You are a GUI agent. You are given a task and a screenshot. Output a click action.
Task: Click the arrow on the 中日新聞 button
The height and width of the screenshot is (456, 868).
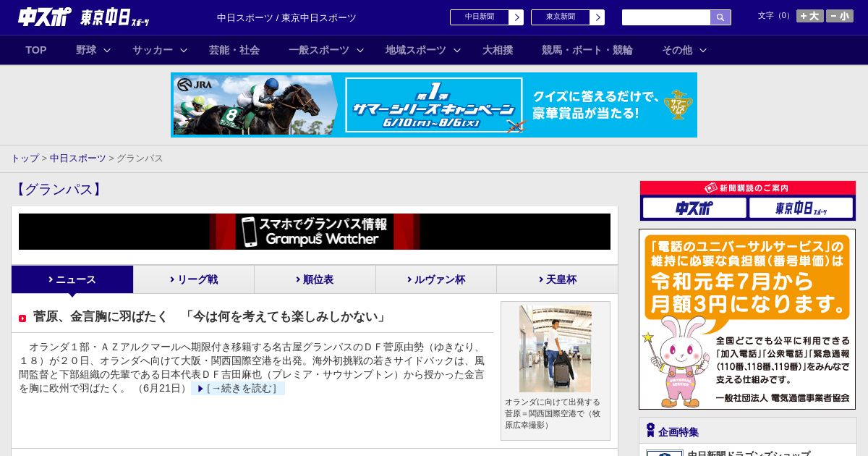[516, 17]
